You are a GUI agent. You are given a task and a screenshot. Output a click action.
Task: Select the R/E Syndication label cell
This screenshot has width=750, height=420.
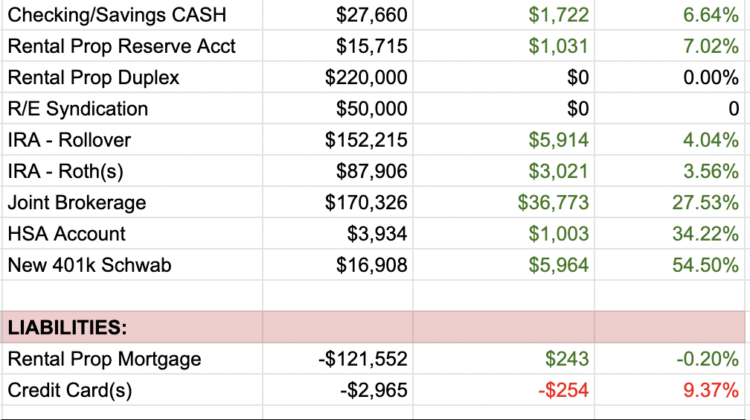pos(77,109)
